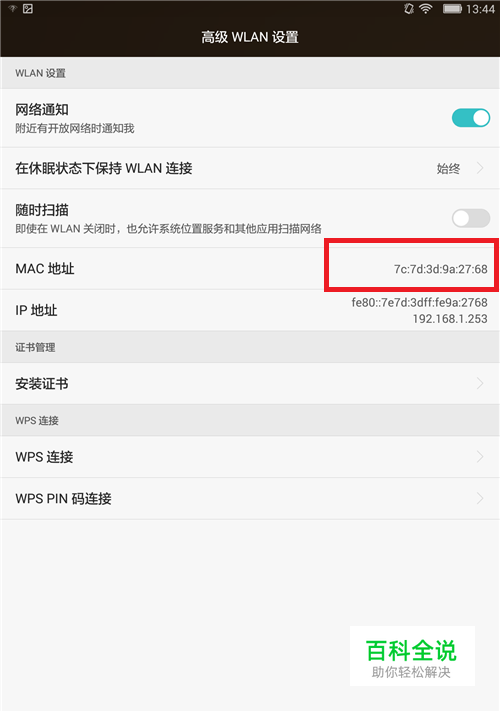Tap the IP address 192.168.1.253 value
500x711 pixels.
click(x=450, y=319)
